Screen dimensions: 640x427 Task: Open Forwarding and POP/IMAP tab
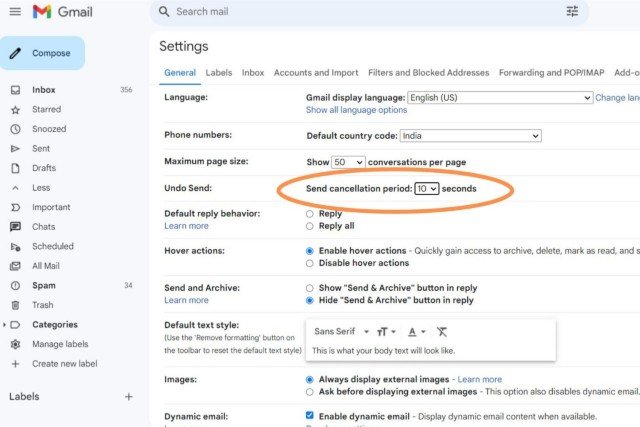[x=551, y=73]
